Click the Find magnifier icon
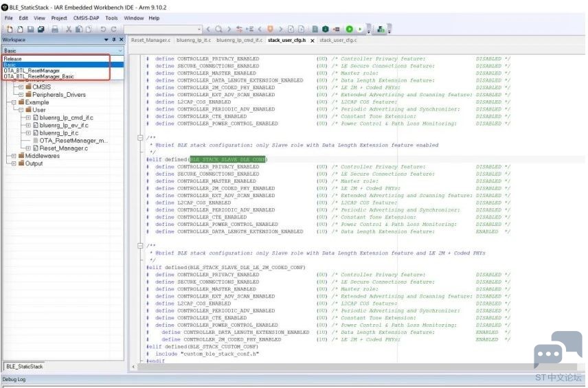Screen dimensions: 588x388 pyautogui.click(x=218, y=30)
